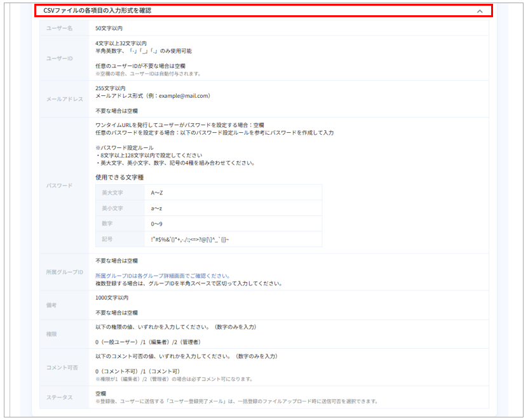The height and width of the screenshot is (420, 528).
Task: Click the パスワード row label
Action: [x=58, y=186]
